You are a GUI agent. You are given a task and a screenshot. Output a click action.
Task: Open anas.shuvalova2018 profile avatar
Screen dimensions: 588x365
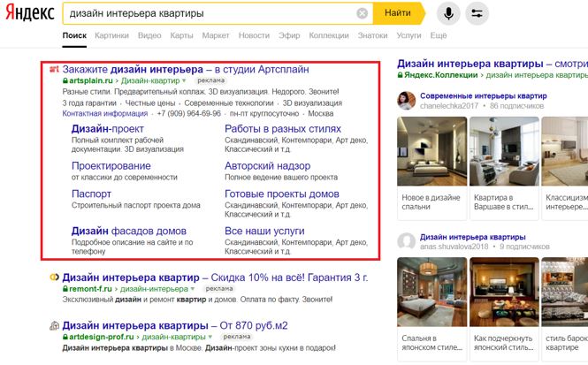point(406,241)
